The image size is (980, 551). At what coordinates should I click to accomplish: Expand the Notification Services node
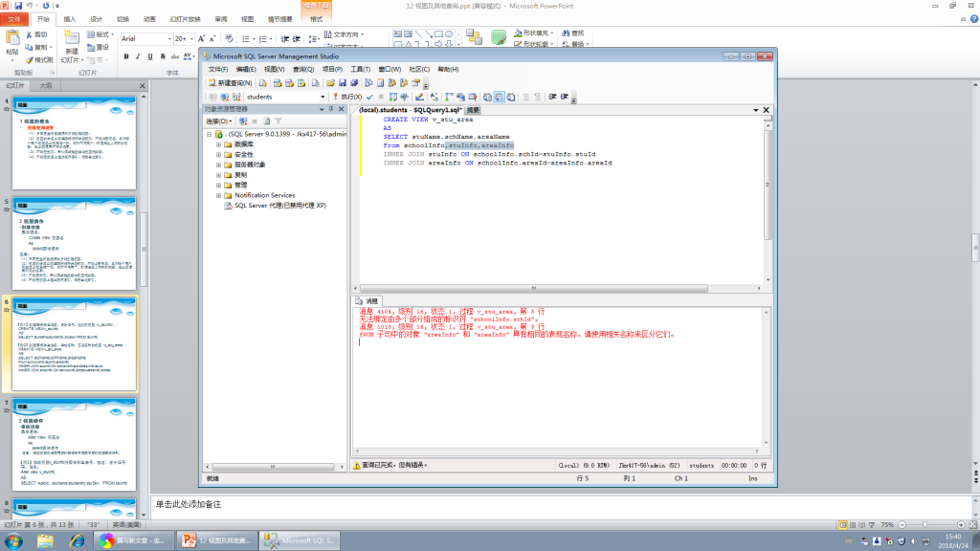coord(219,195)
